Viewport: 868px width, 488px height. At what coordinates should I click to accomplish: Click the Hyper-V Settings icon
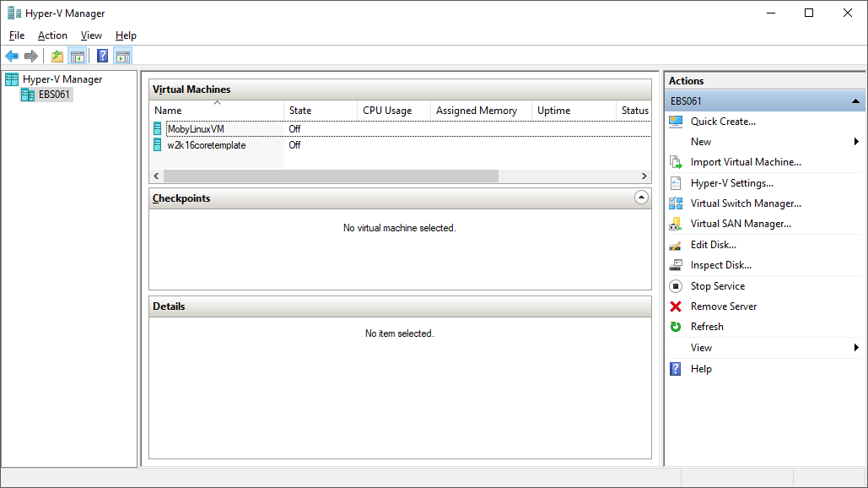(x=676, y=183)
